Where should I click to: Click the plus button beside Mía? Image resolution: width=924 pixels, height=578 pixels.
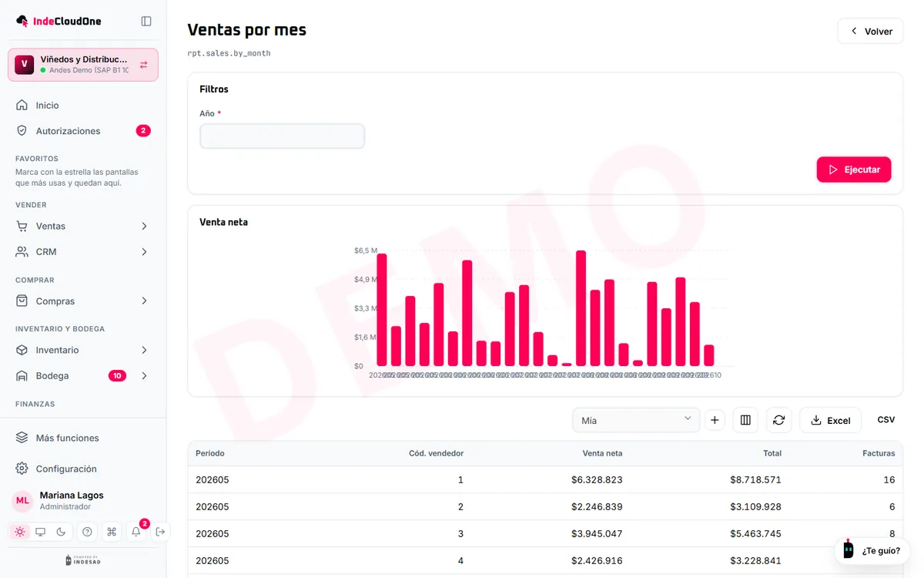[x=715, y=420]
